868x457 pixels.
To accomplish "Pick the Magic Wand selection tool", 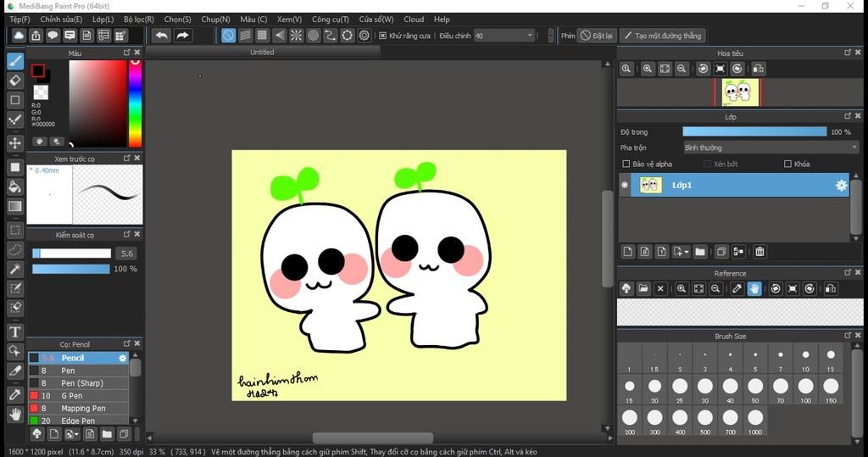I will click(14, 269).
